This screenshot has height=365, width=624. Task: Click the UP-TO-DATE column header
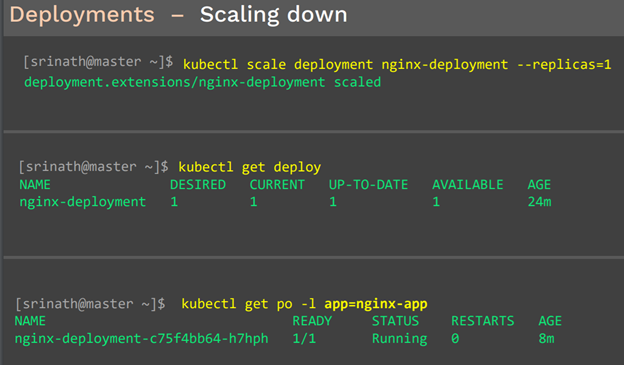tap(369, 185)
